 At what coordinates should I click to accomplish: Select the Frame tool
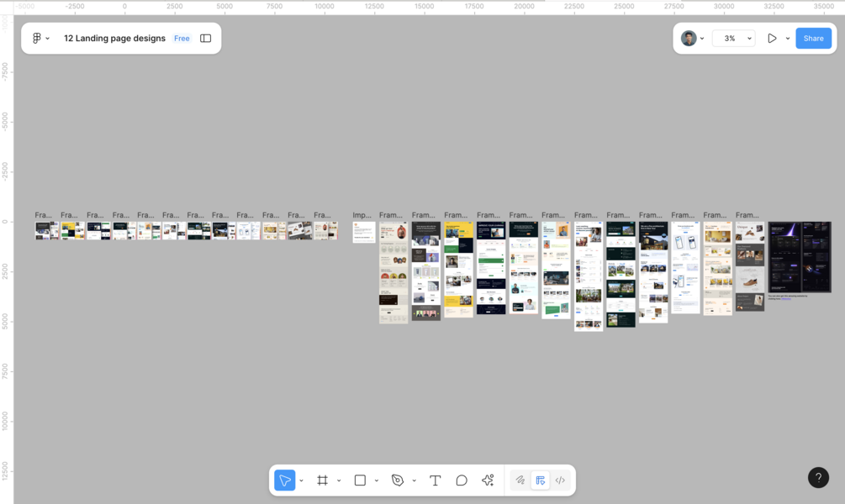pyautogui.click(x=322, y=480)
